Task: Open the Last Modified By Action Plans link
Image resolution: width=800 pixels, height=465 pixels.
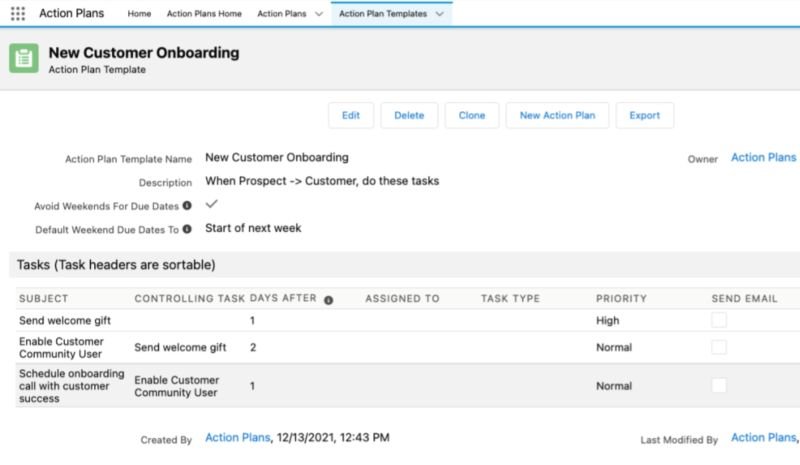Action: [x=764, y=437]
